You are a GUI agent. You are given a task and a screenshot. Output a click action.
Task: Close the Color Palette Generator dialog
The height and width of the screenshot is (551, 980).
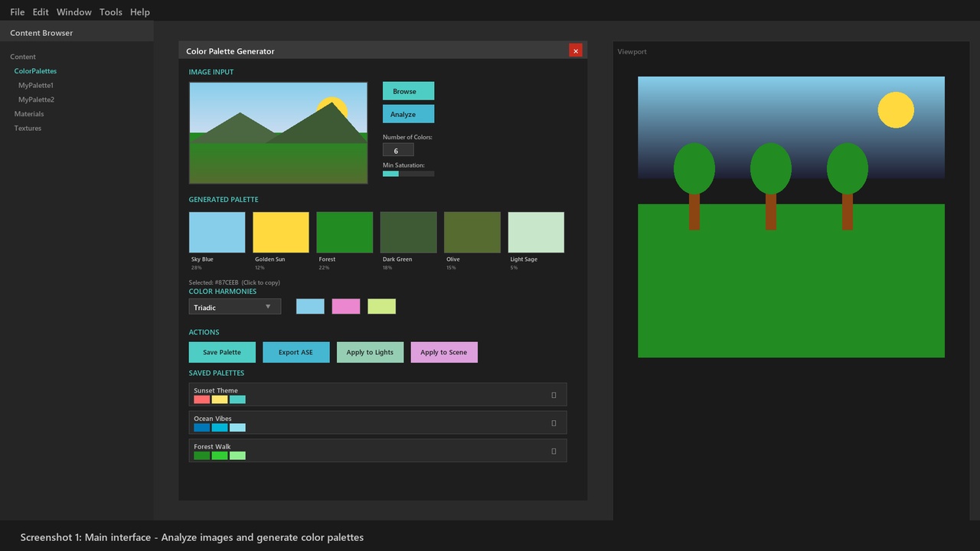(x=576, y=51)
